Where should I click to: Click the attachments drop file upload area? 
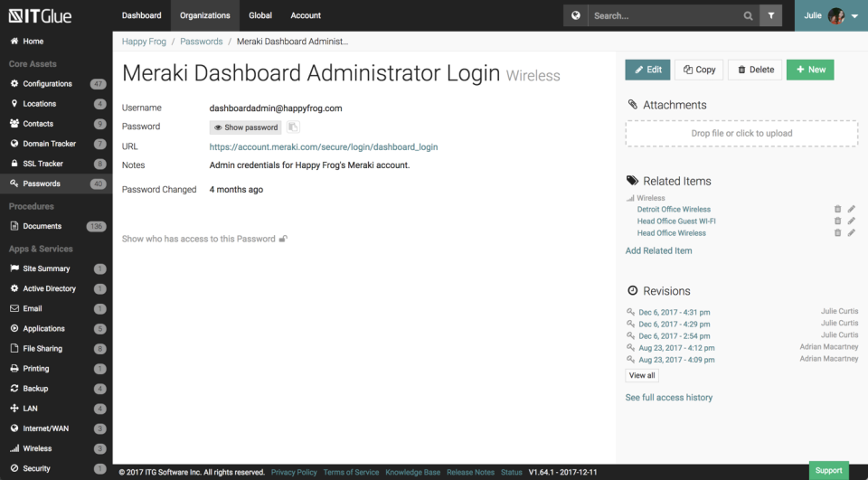pos(741,134)
